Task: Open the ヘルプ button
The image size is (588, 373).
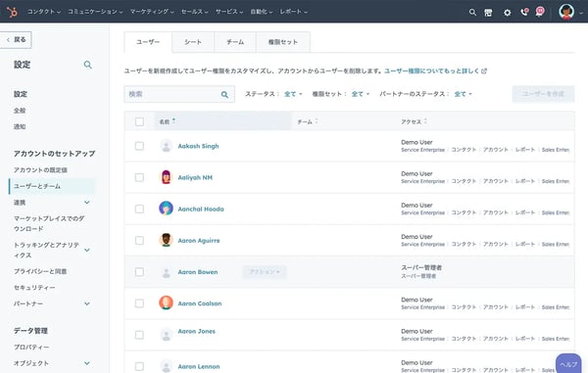Action: point(568,364)
